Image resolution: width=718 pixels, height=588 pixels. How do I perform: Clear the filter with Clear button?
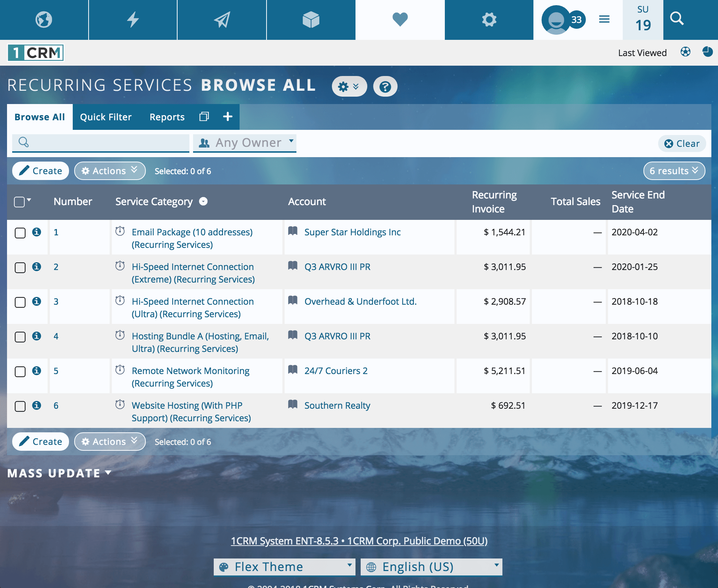(x=682, y=143)
